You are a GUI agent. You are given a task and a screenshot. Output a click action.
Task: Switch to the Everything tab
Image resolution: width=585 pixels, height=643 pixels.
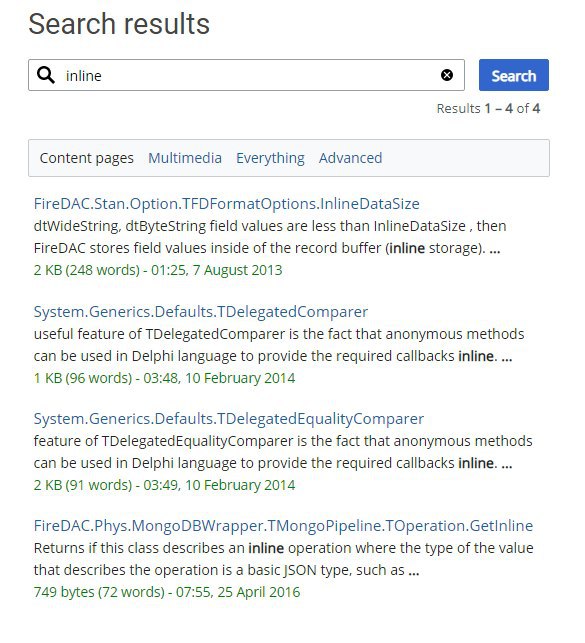tap(270, 158)
